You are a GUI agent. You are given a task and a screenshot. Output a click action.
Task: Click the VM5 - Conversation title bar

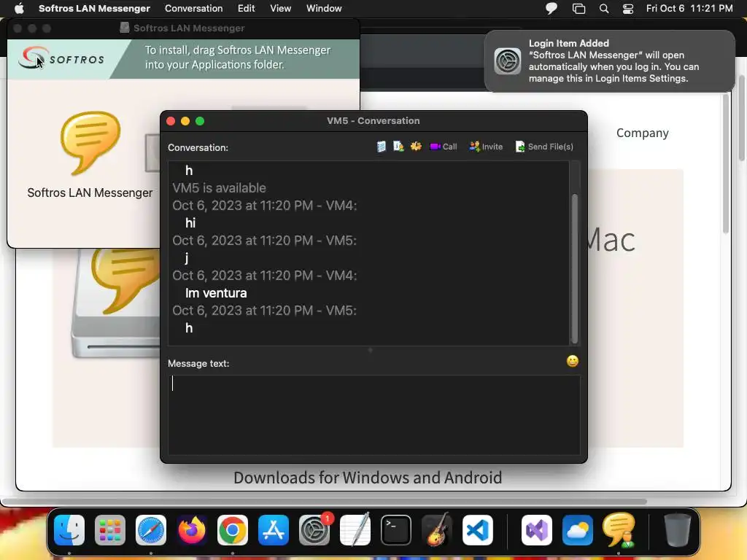pos(373,121)
